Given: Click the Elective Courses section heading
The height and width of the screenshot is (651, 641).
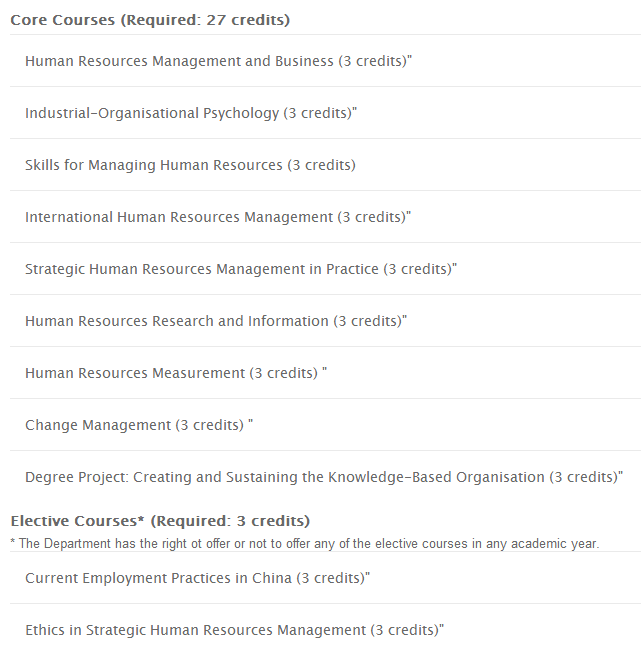Looking at the screenshot, I should coord(160,521).
